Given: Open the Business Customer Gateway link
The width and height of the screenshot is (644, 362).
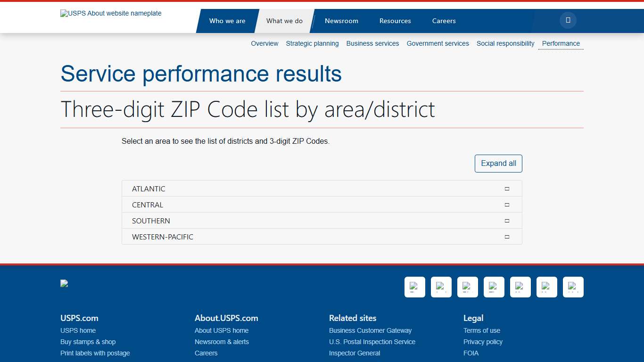Looking at the screenshot, I should pyautogui.click(x=370, y=330).
